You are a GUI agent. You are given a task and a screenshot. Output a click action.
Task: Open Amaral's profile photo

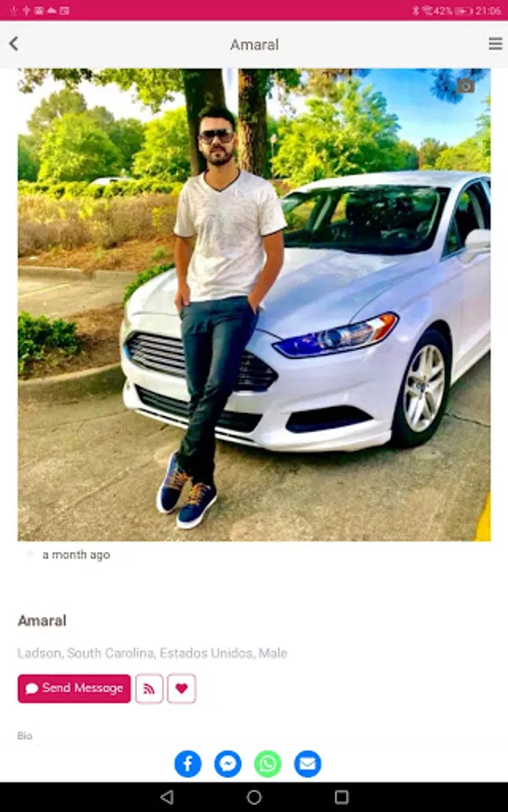click(x=254, y=305)
